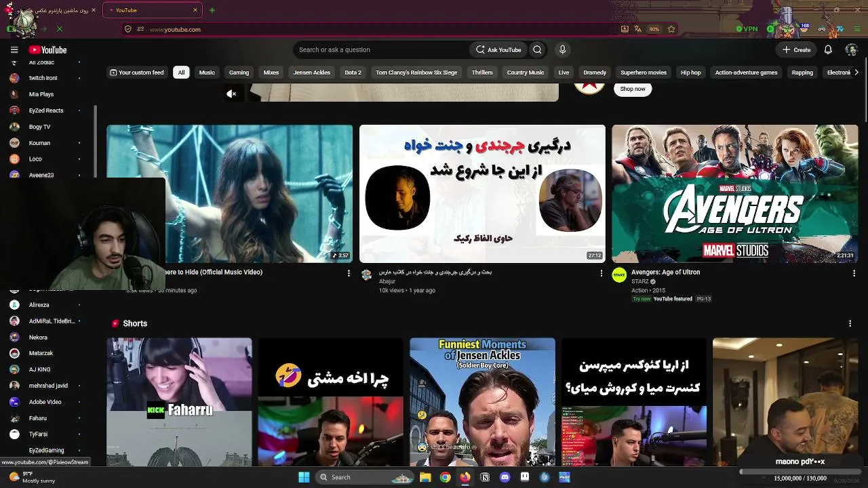This screenshot has height=488, width=868.
Task: Open Notion from the taskbar
Action: 485,477
